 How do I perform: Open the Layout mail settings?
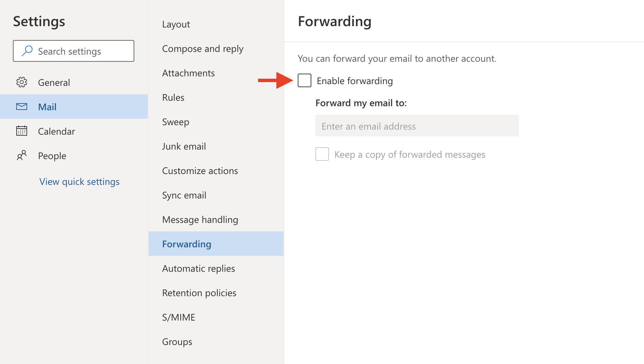point(216,24)
